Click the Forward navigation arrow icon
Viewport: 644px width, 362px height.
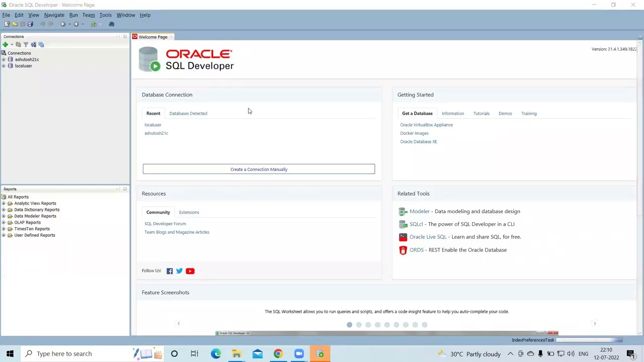(x=76, y=24)
